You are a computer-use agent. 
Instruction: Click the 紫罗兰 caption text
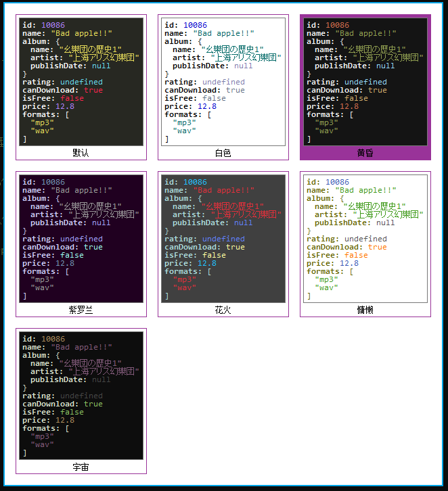[81, 310]
